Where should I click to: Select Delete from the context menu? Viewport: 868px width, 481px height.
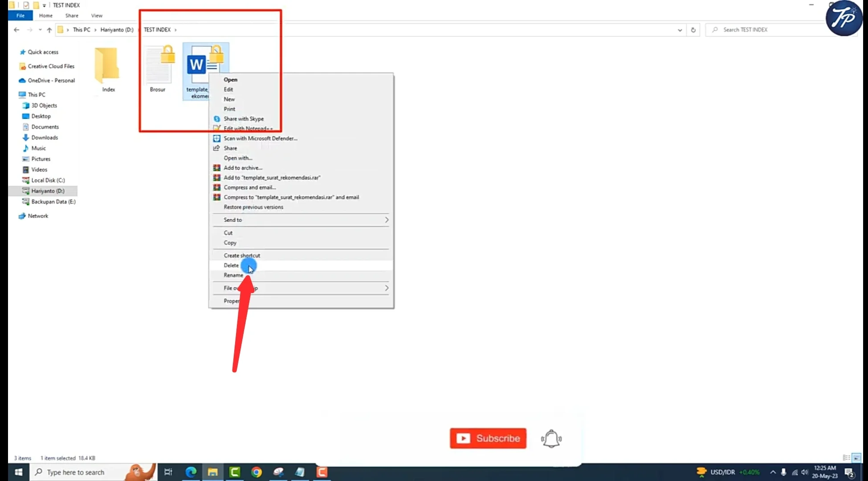point(231,265)
